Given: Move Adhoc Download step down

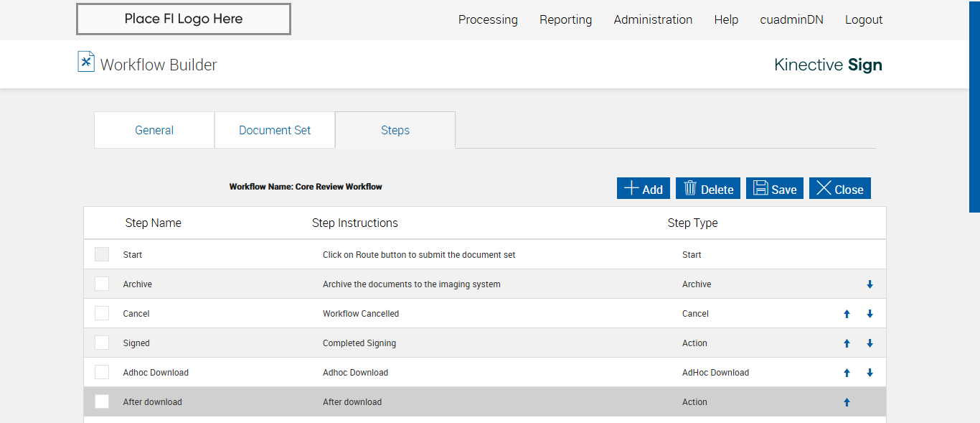Looking at the screenshot, I should 870,373.
